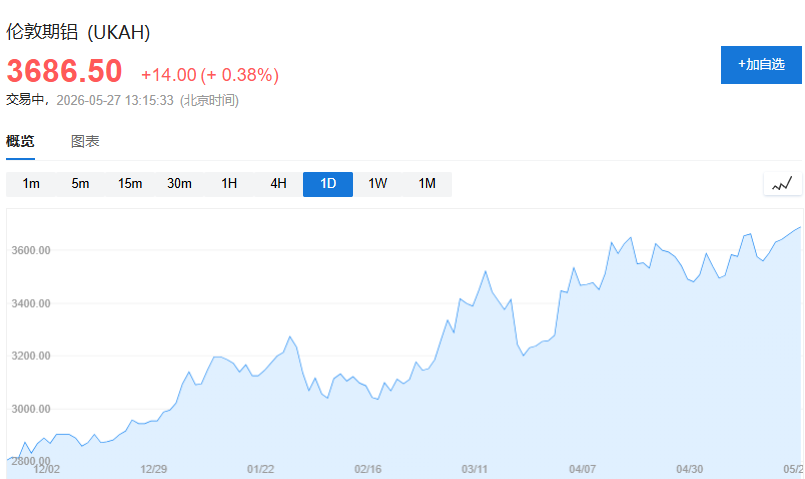
Task: Open the line chart type icon
Action: (782, 184)
